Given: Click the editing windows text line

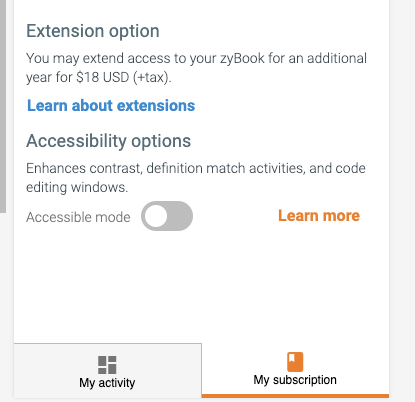Looking at the screenshot, I should coord(77,187).
